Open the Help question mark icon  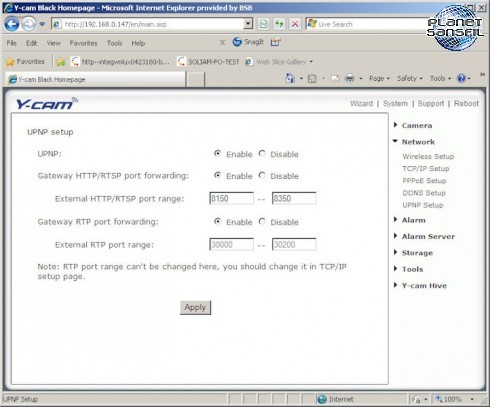[x=461, y=79]
